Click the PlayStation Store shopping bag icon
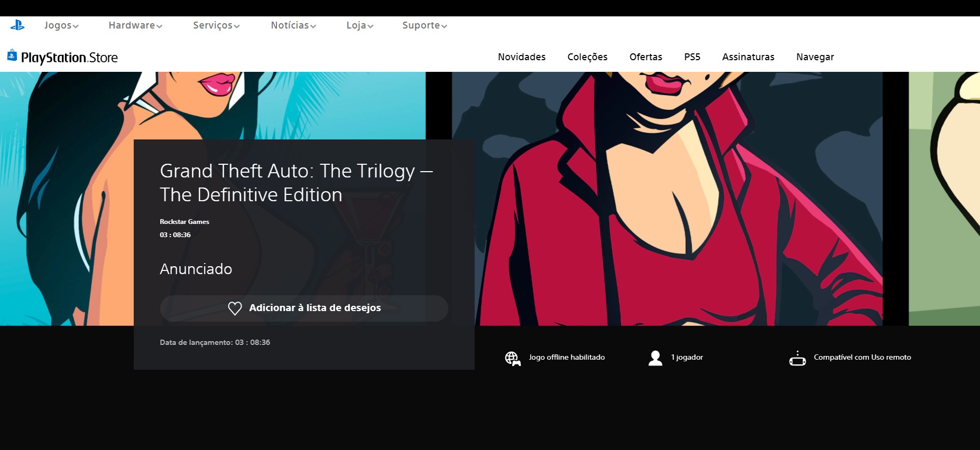The width and height of the screenshot is (980, 450). click(12, 55)
